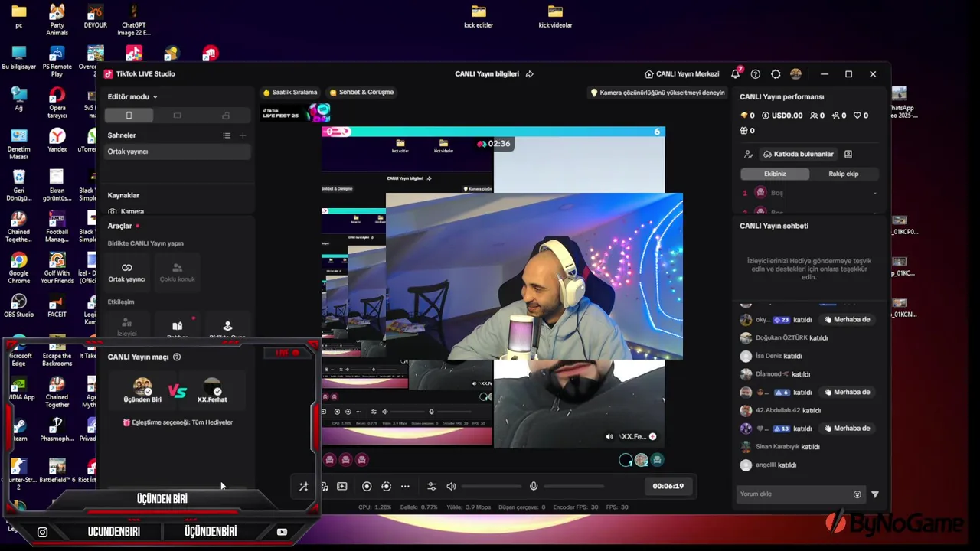Click the Üçünden Biri host avatar
Viewport: 980px width, 551px height.
(142, 386)
